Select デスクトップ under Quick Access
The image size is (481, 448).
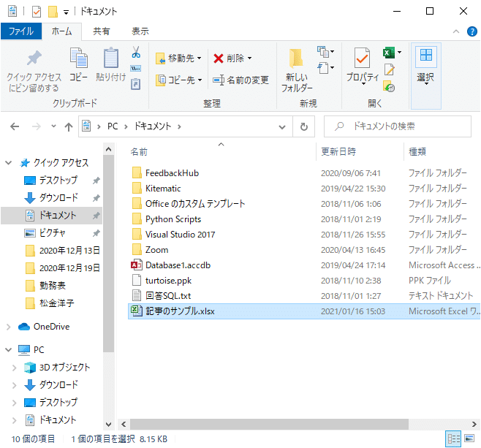pos(58,181)
